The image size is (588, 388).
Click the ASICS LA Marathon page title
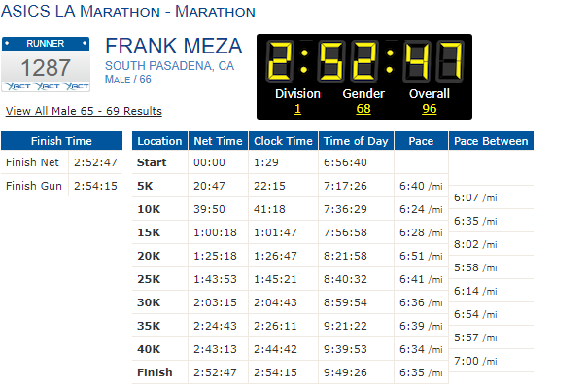coord(128,12)
